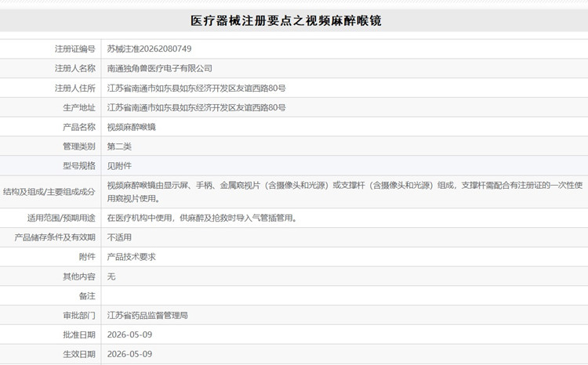
Task: Select the value 无
Action: point(111,276)
